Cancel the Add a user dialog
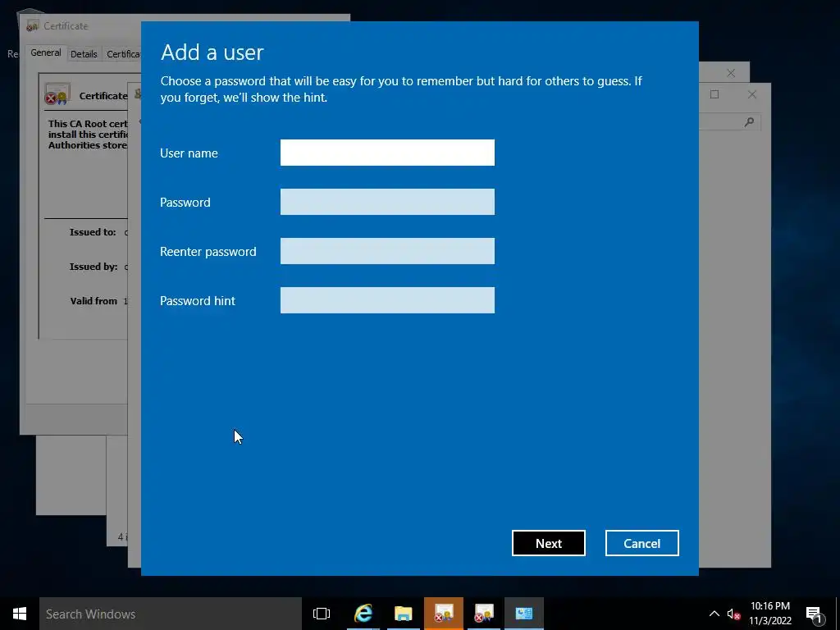Image resolution: width=840 pixels, height=630 pixels. (x=641, y=543)
